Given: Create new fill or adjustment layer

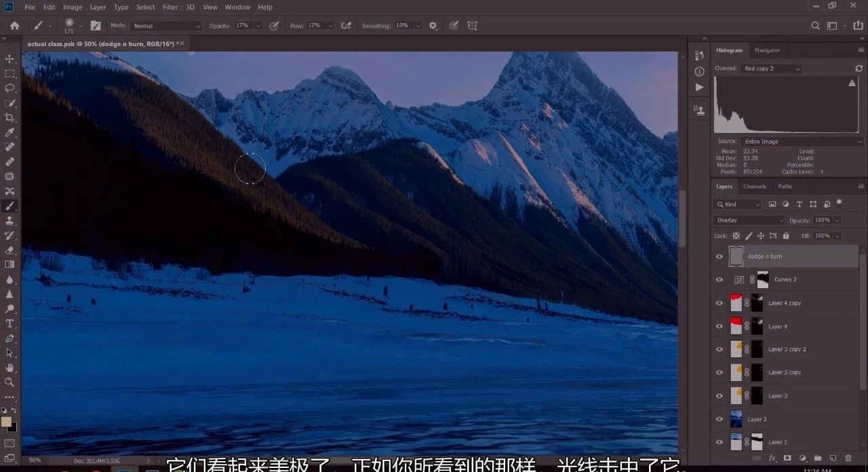Looking at the screenshot, I should [x=802, y=458].
